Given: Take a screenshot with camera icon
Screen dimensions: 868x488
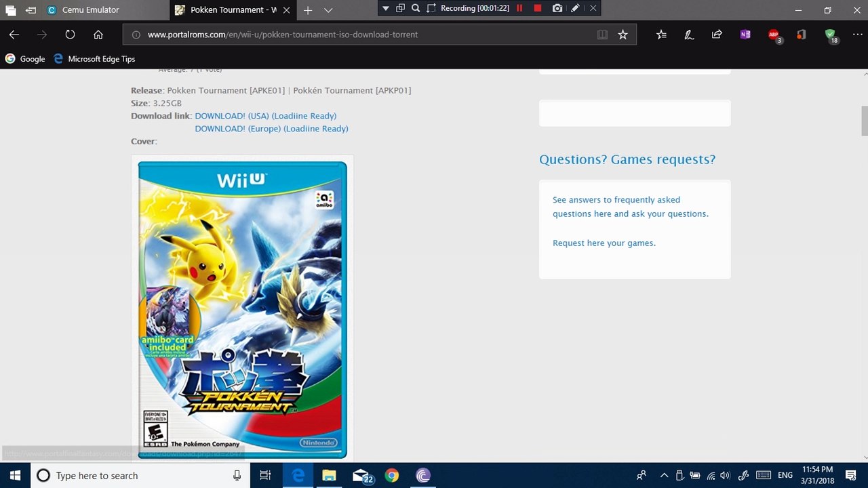Looking at the screenshot, I should 557,8.
